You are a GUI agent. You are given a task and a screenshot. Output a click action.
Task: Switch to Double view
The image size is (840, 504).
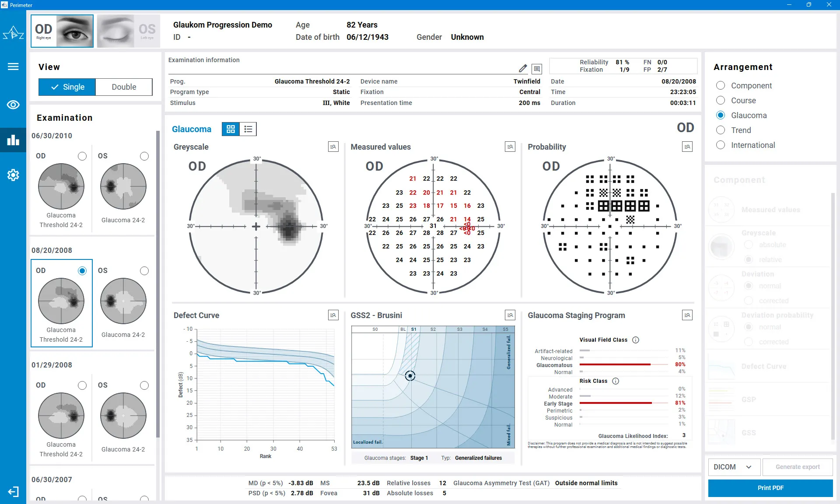pos(124,87)
